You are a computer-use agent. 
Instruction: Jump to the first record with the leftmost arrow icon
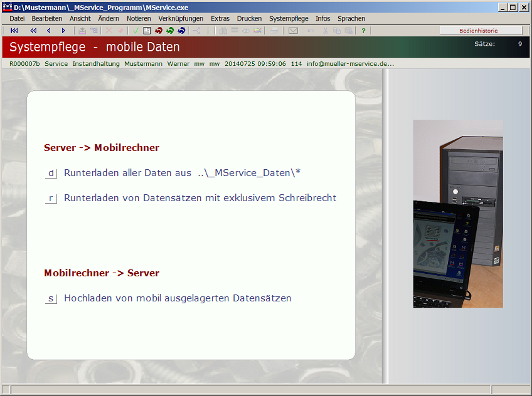[x=14, y=30]
